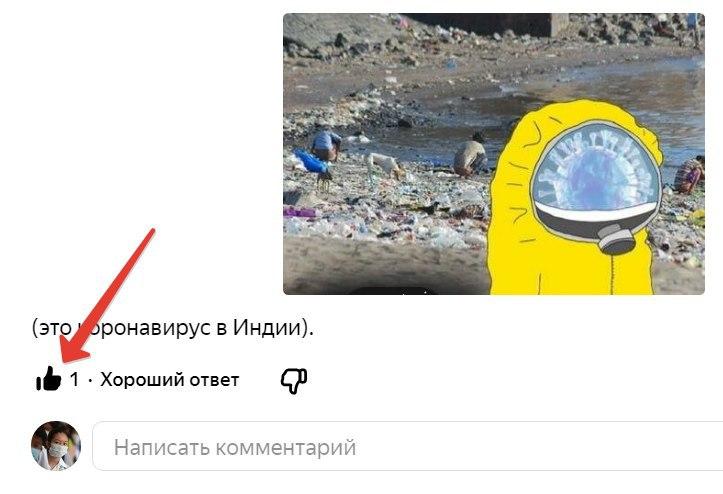This screenshot has height=494, width=723.
Task: Click the person in colorful clothes at the photo's right edge
Action: tap(689, 174)
